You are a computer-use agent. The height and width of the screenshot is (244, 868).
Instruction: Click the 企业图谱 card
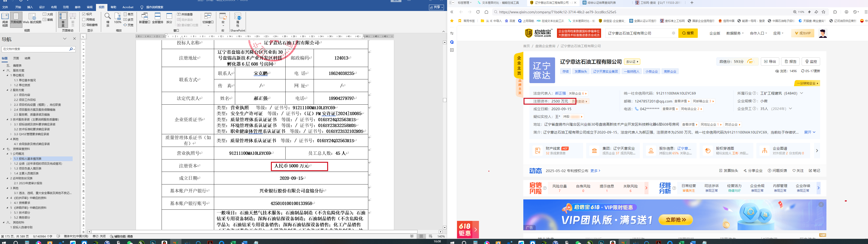click(783, 151)
